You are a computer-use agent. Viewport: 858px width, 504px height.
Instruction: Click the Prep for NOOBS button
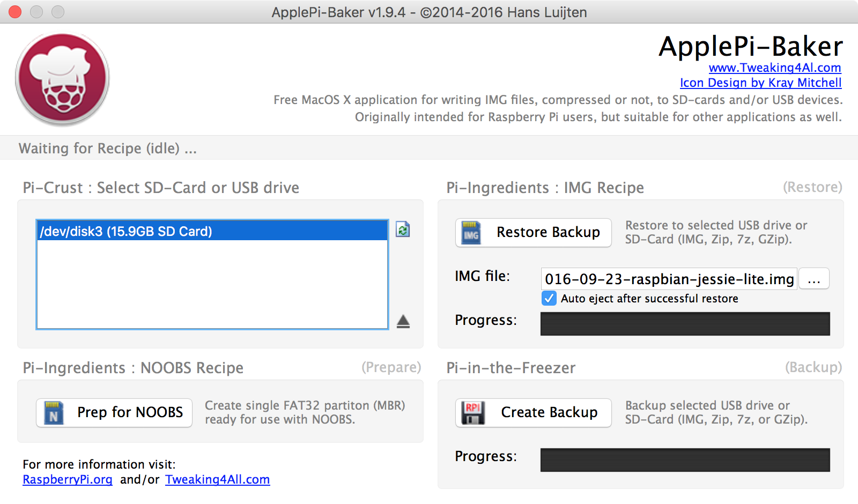[114, 412]
